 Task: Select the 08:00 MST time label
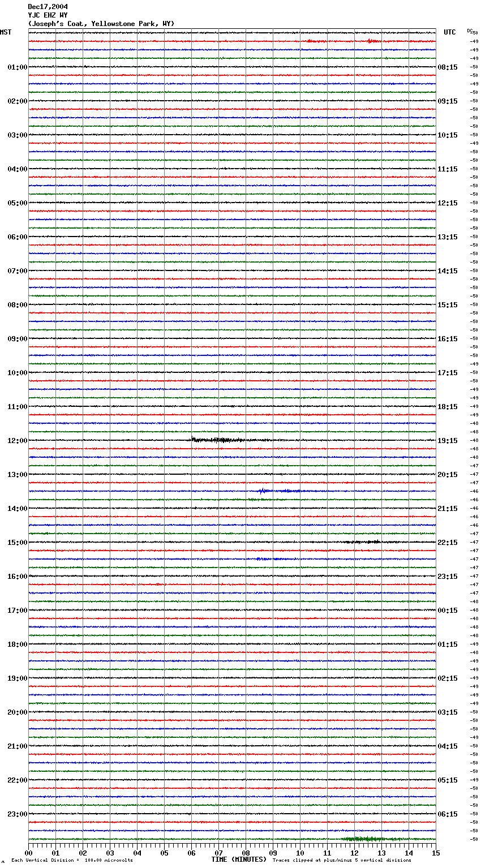point(18,305)
